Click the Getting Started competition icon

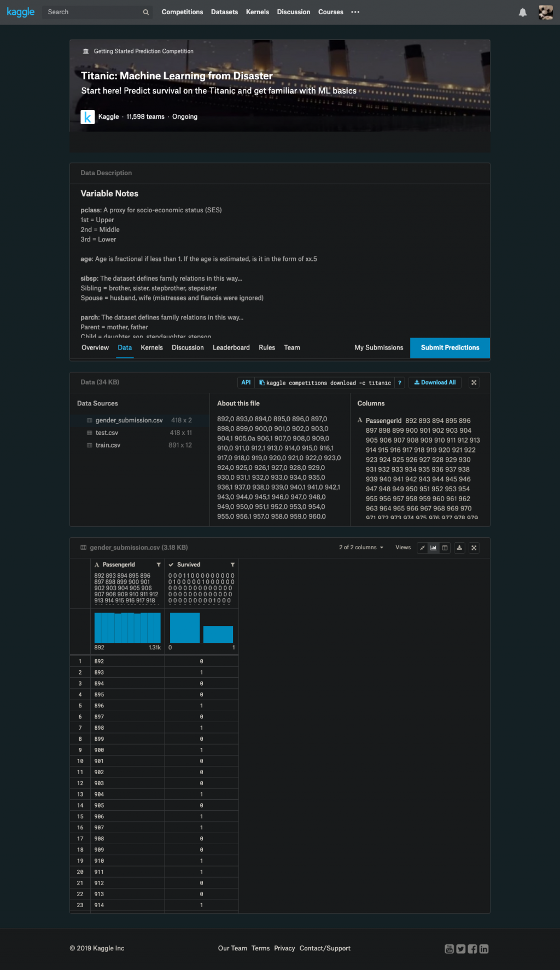85,51
